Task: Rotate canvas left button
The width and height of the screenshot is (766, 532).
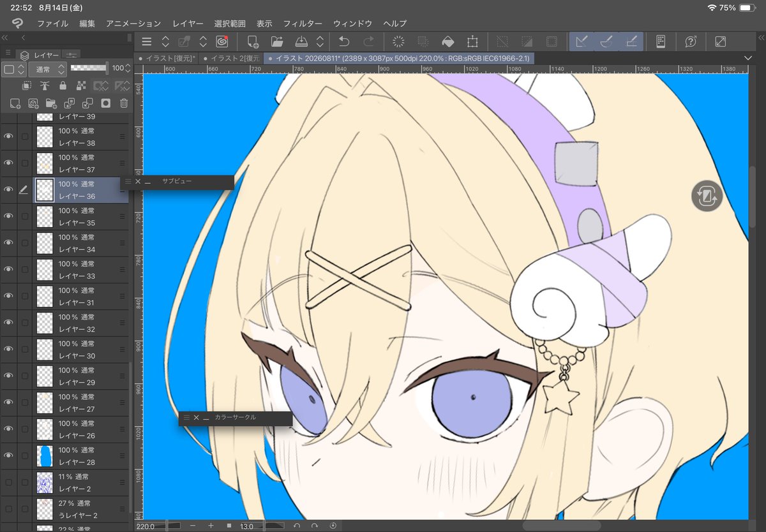Action: click(x=297, y=526)
